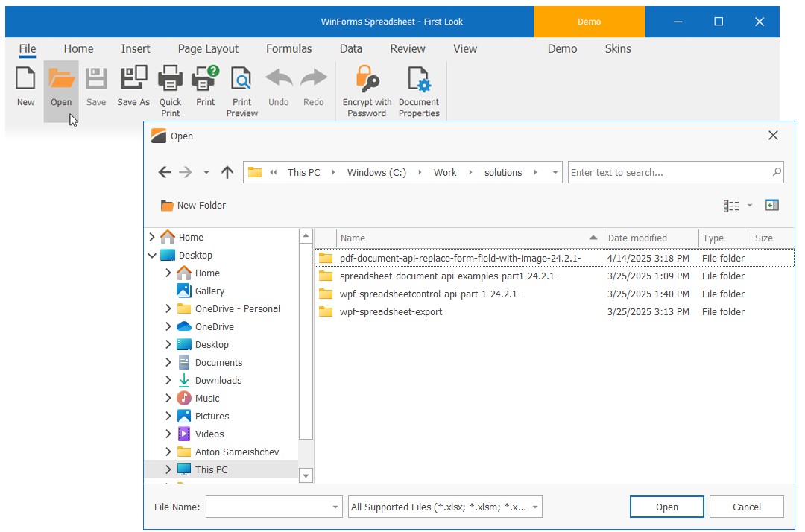Select the wpf-spreadsheet-export folder
Image resolution: width=805 pixels, height=532 pixels.
391,312
